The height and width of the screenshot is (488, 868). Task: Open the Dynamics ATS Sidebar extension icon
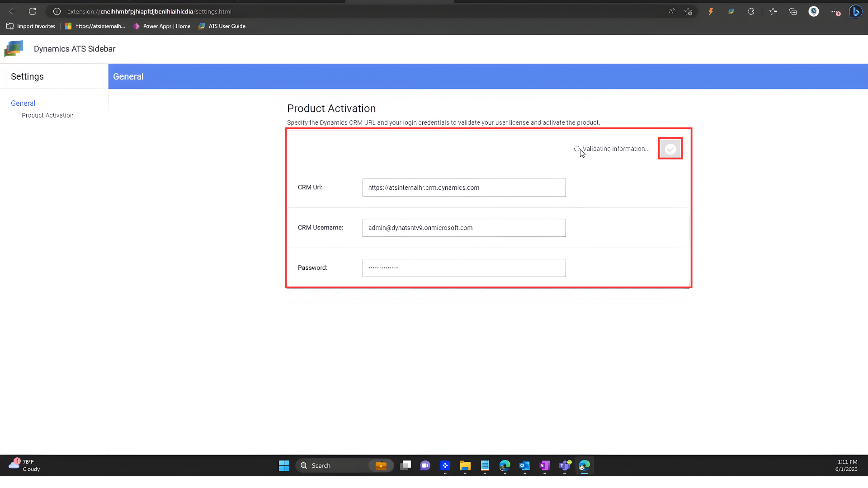pyautogui.click(x=731, y=11)
